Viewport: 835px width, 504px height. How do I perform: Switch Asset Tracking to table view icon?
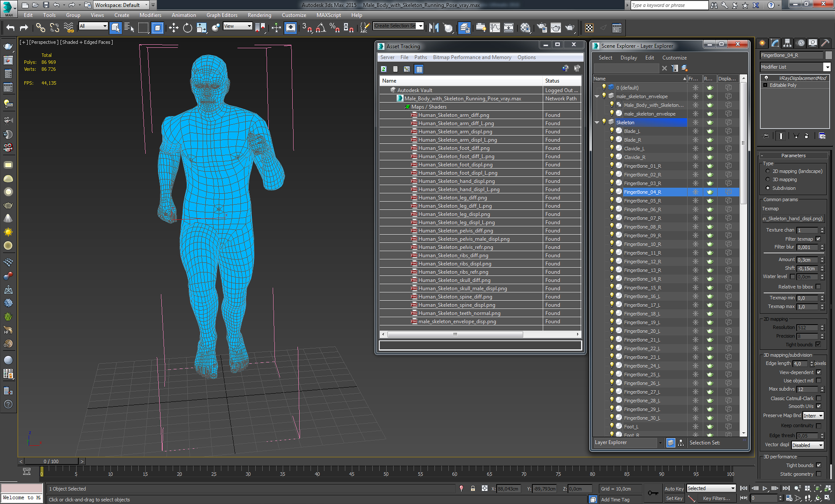[419, 69]
